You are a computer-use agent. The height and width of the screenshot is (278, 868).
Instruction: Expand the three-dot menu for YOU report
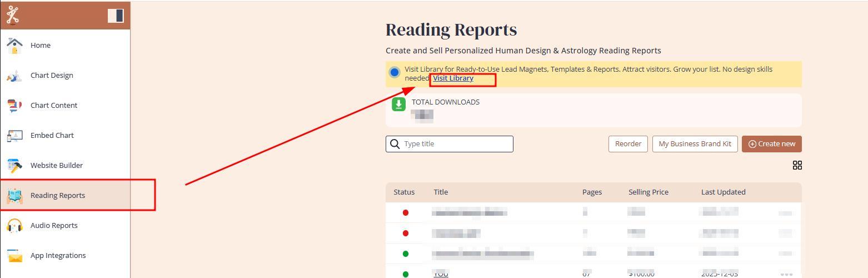pyautogui.click(x=786, y=274)
